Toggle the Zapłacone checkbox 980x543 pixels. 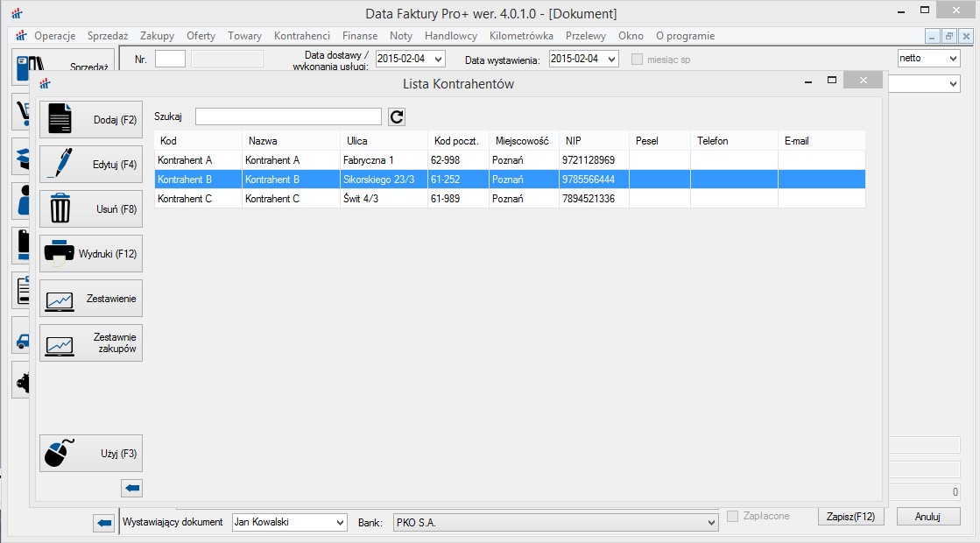[733, 517]
